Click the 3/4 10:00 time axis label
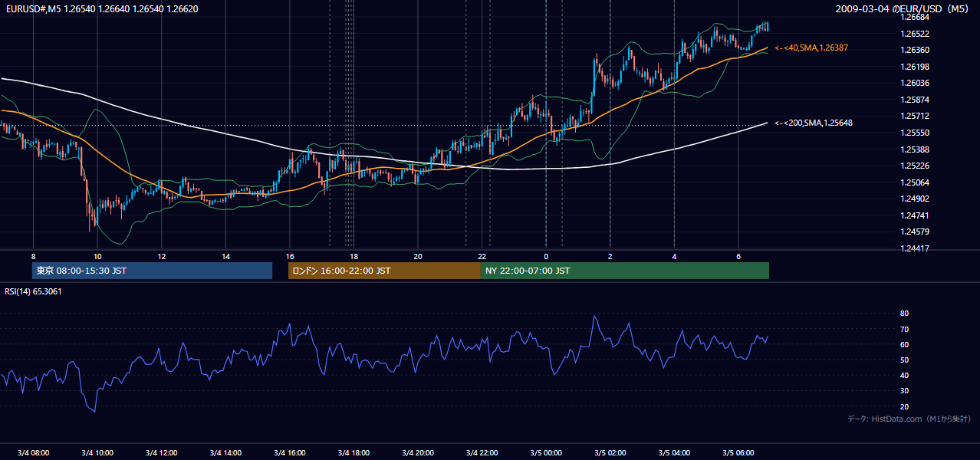 97,452
